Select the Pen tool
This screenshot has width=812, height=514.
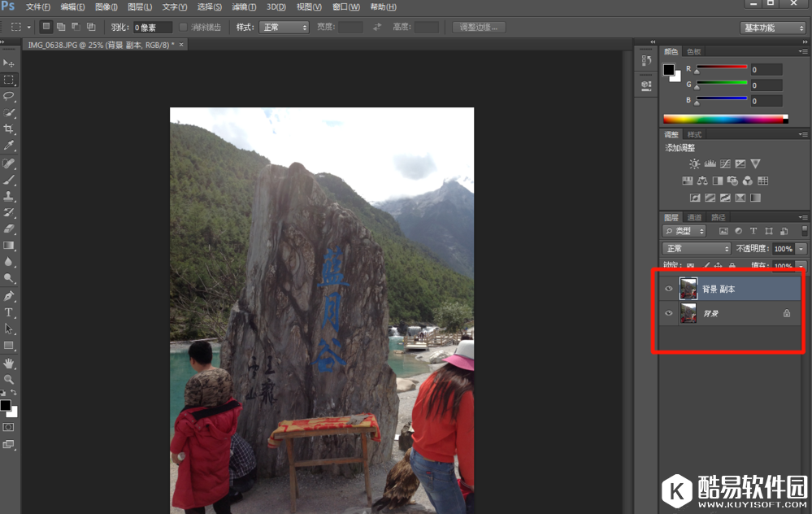9,296
